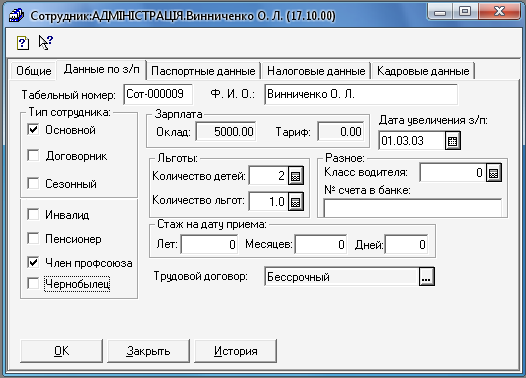Click the Лет experience field
The height and width of the screenshot is (378, 526).
point(209,245)
